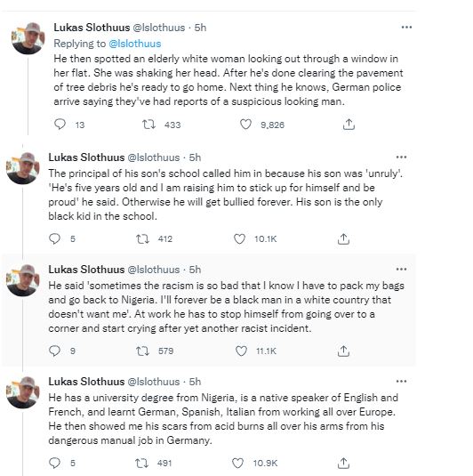473x476 pixels.
Task: Like the tweet with 10.9K likes
Action: [x=237, y=463]
